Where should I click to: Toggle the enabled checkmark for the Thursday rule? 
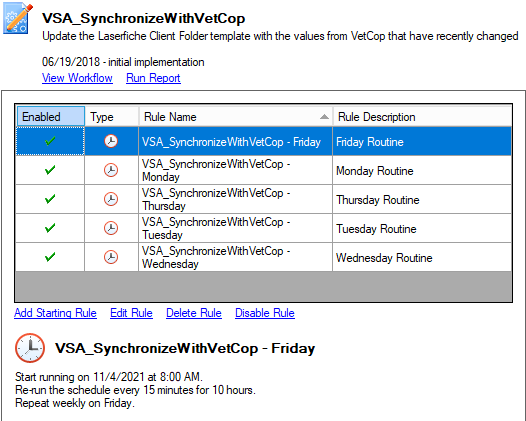click(50, 199)
